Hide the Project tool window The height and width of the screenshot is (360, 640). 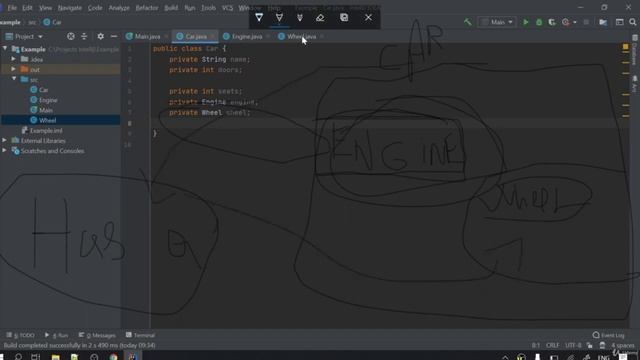(x=114, y=36)
